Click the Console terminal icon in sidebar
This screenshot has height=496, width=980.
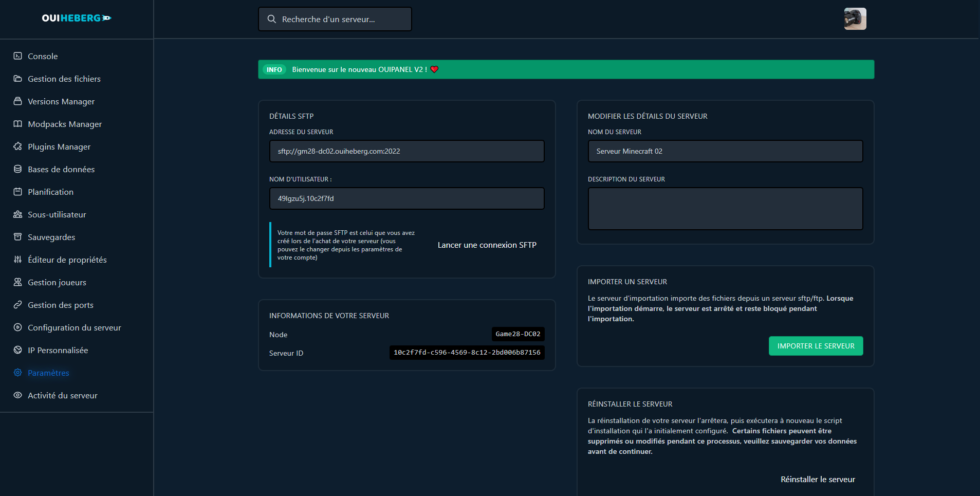tap(17, 56)
